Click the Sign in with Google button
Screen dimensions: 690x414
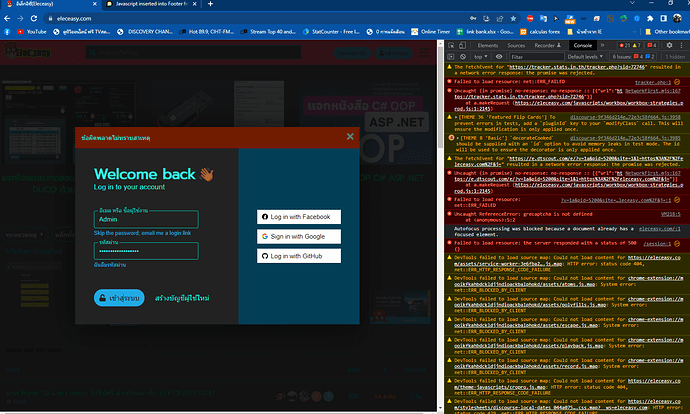tap(299, 236)
